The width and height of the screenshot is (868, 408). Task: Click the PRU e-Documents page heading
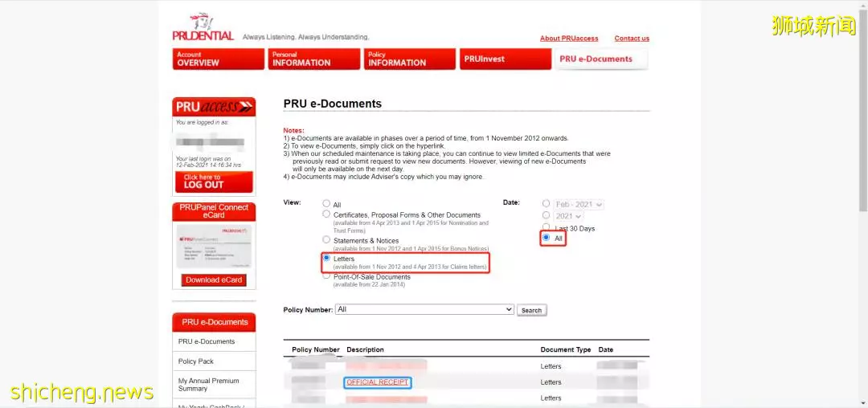click(332, 104)
